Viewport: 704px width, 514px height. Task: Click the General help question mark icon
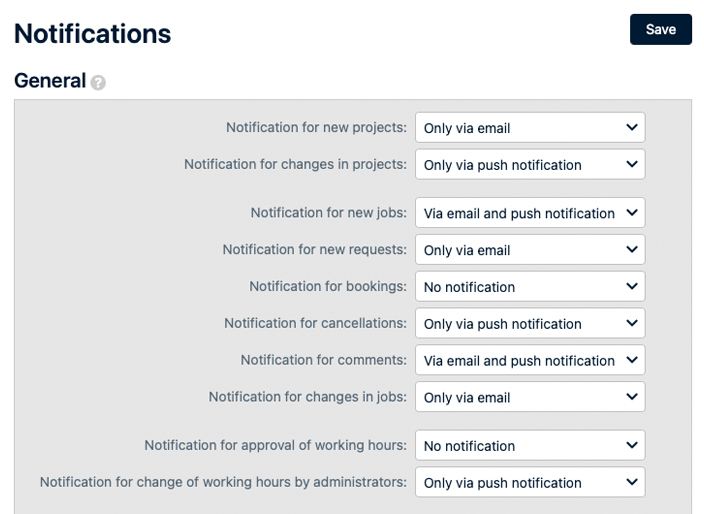coord(98,83)
